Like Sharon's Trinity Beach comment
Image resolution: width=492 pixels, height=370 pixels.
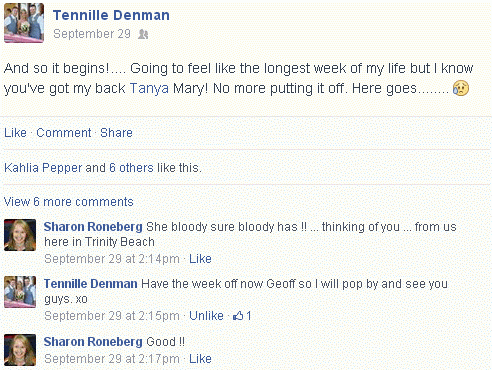[200, 259]
